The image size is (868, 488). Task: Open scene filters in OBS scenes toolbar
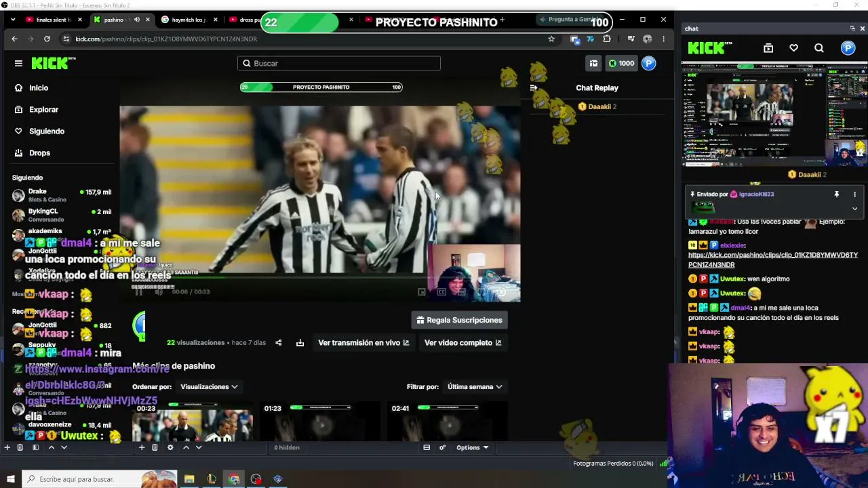click(35, 447)
